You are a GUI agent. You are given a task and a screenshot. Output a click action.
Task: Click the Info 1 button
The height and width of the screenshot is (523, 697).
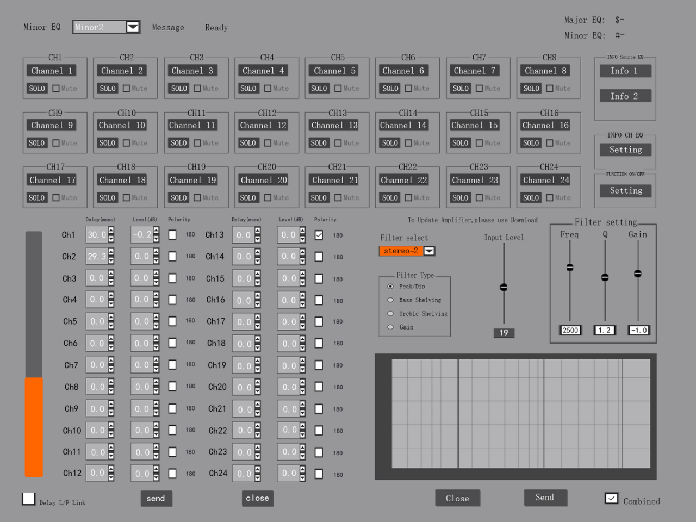point(625,71)
